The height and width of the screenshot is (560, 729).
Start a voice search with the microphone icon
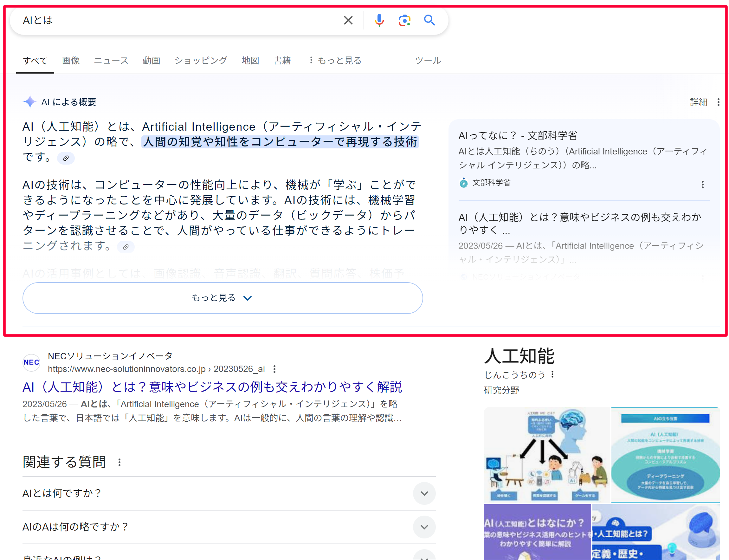[379, 20]
